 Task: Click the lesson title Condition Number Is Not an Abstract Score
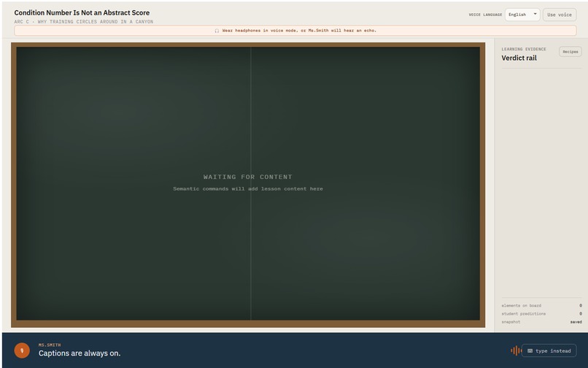(x=82, y=12)
